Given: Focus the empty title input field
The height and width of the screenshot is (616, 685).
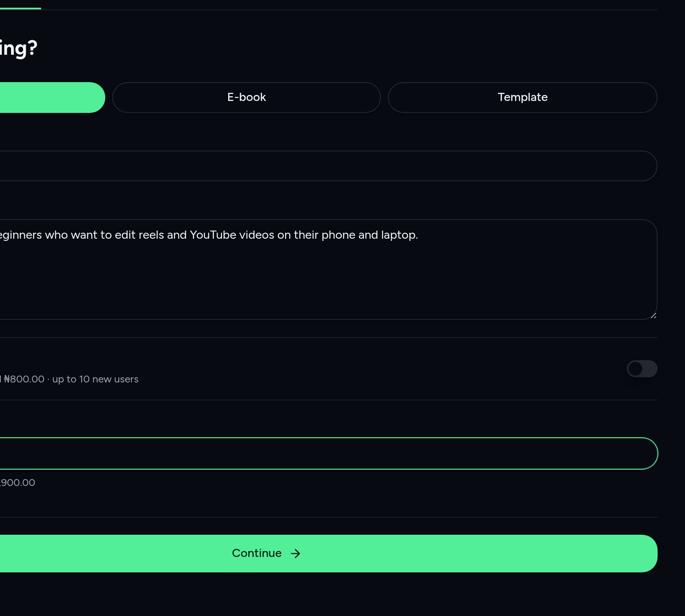Looking at the screenshot, I should [x=328, y=166].
